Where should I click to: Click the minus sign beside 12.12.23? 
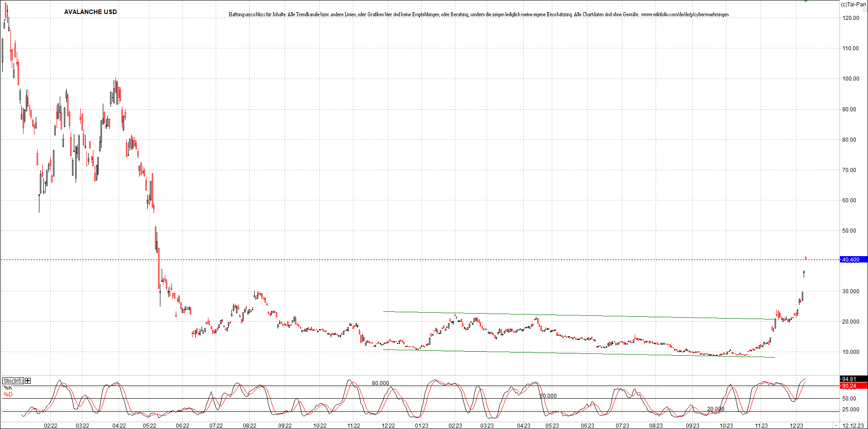pyautogui.click(x=836, y=426)
